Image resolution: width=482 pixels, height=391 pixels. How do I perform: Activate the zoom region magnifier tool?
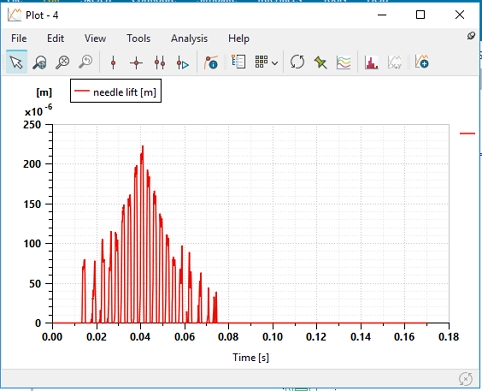(x=39, y=62)
